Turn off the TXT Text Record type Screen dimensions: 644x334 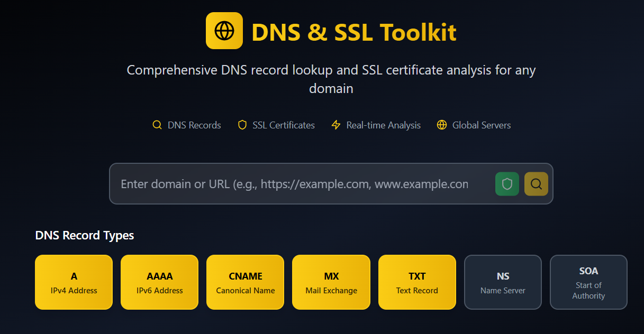417,282
